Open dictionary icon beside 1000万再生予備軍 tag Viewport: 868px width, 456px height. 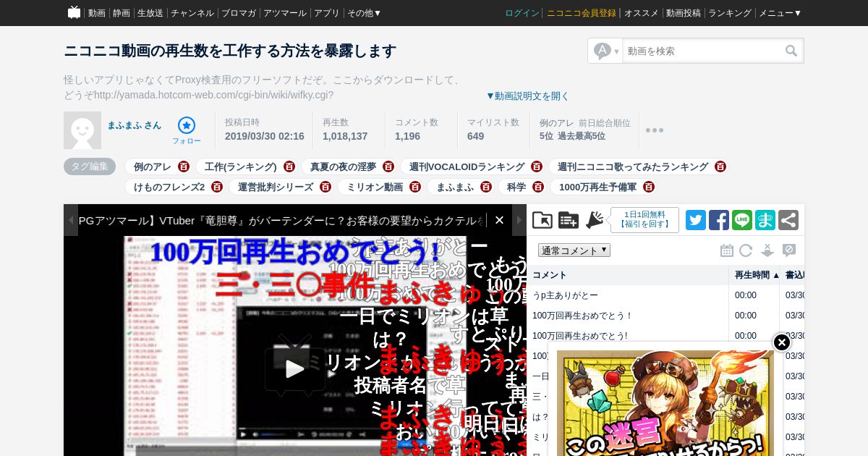pyautogui.click(x=649, y=187)
